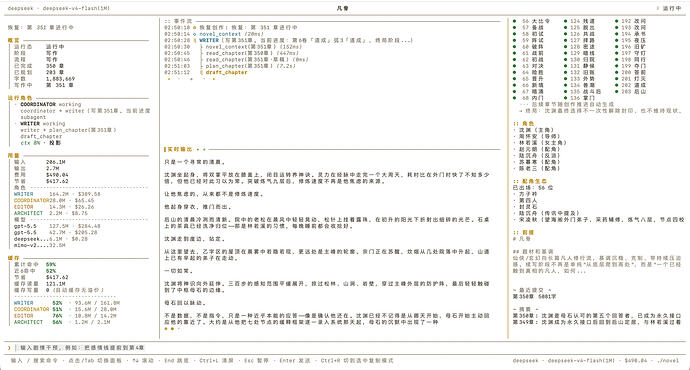
Task: Focus the 缓存 section header
Action: click(13, 258)
